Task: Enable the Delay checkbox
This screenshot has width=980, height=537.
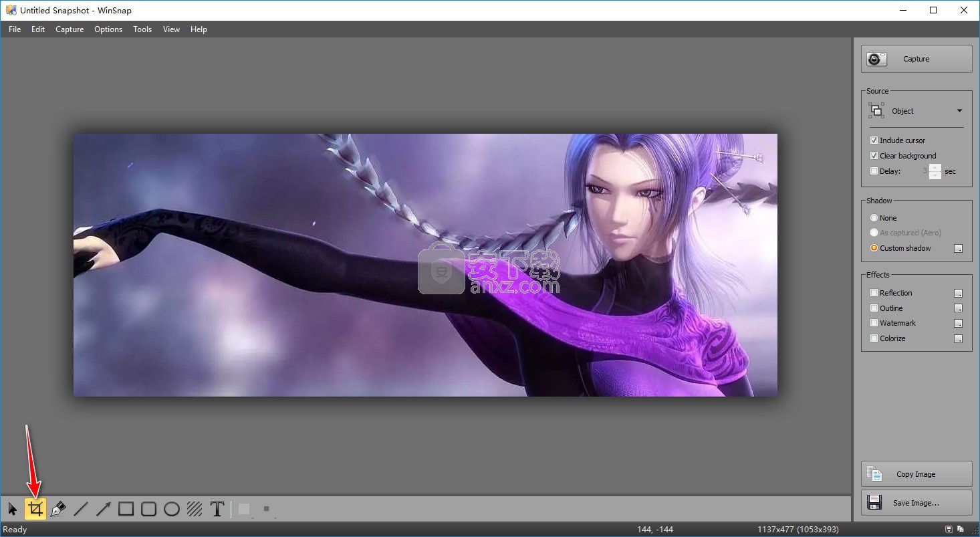Action: click(874, 171)
